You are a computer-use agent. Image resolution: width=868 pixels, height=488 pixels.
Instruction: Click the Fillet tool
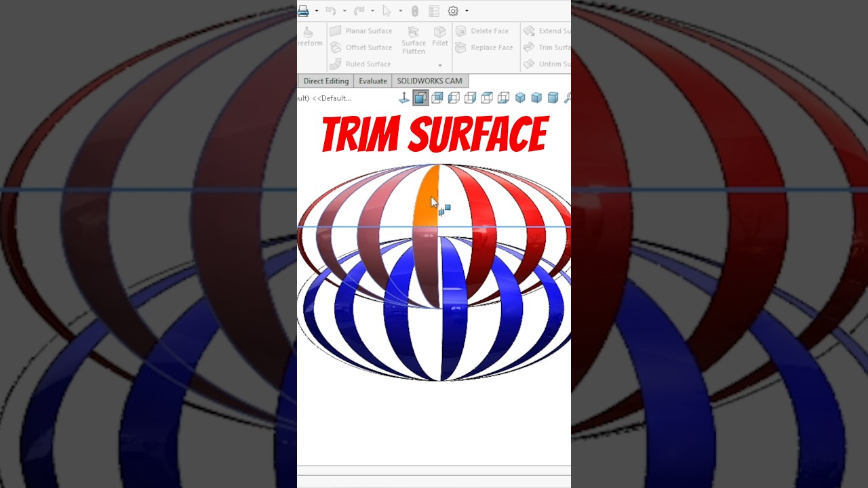click(x=440, y=37)
